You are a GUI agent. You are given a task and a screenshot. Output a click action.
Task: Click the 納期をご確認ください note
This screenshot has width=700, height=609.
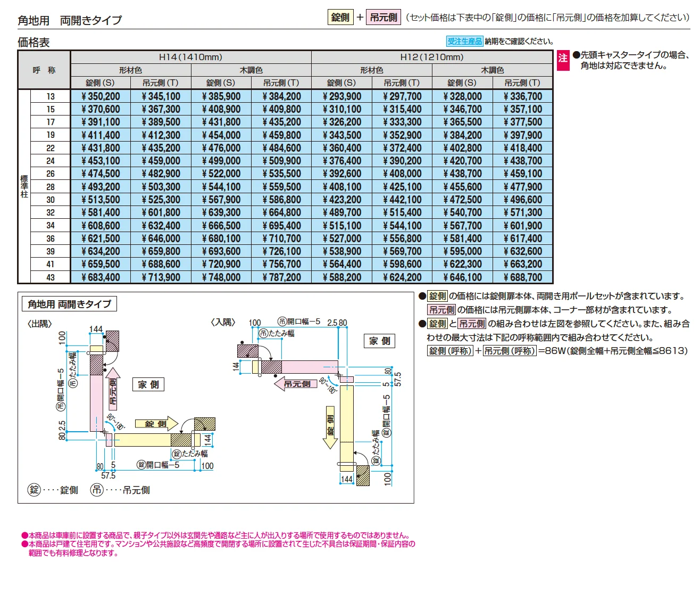(519, 42)
